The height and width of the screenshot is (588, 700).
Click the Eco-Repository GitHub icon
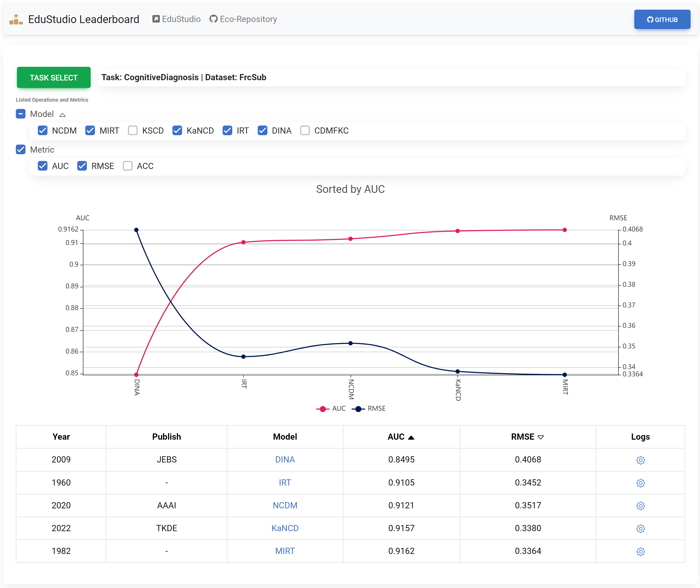coord(213,19)
